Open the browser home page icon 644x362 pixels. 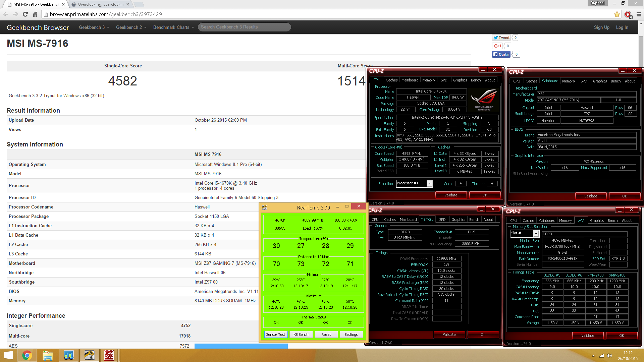35,14
